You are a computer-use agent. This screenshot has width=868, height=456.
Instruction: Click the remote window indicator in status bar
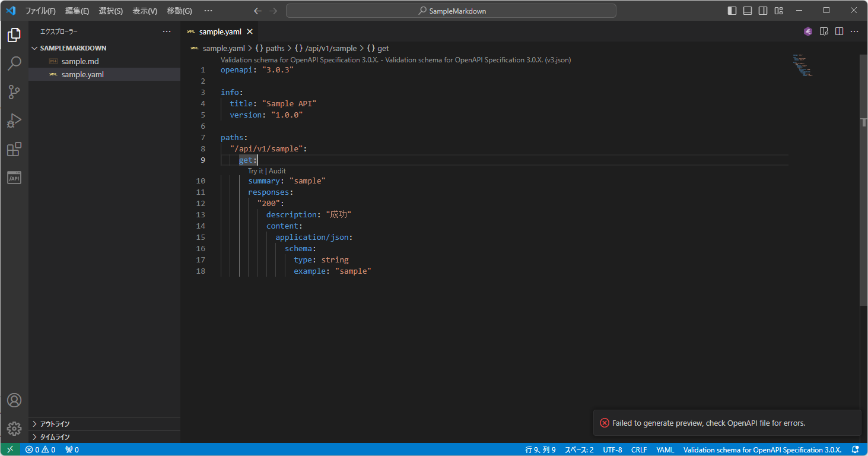tap(9, 449)
